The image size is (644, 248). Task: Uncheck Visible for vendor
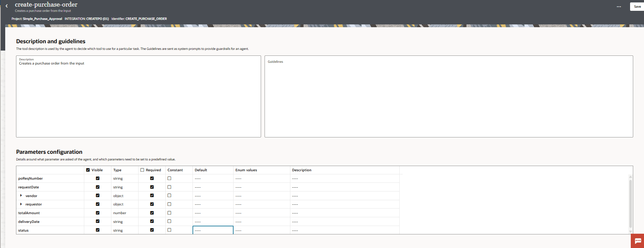(x=98, y=196)
